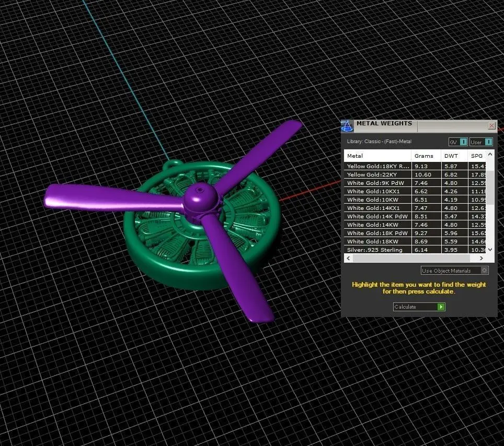
Task: Select the White Gold:18KW row
Action: (x=415, y=241)
